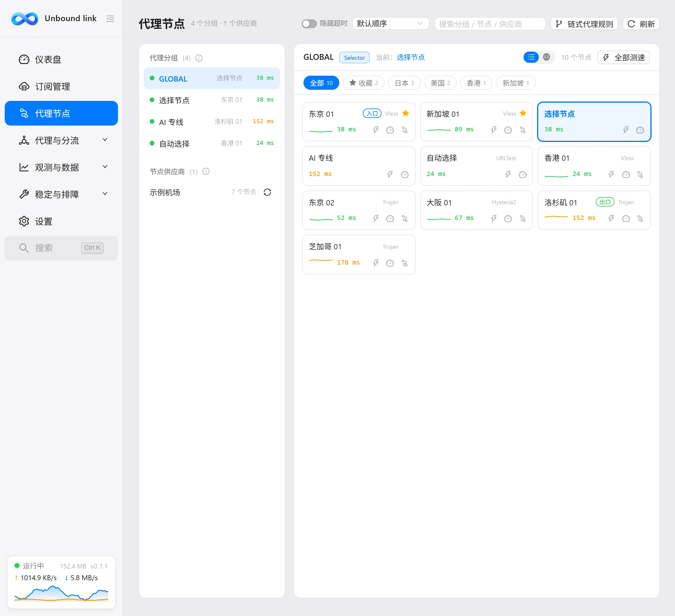Open speed gauge on 东京 01 card
675x616 pixels.
(390, 130)
